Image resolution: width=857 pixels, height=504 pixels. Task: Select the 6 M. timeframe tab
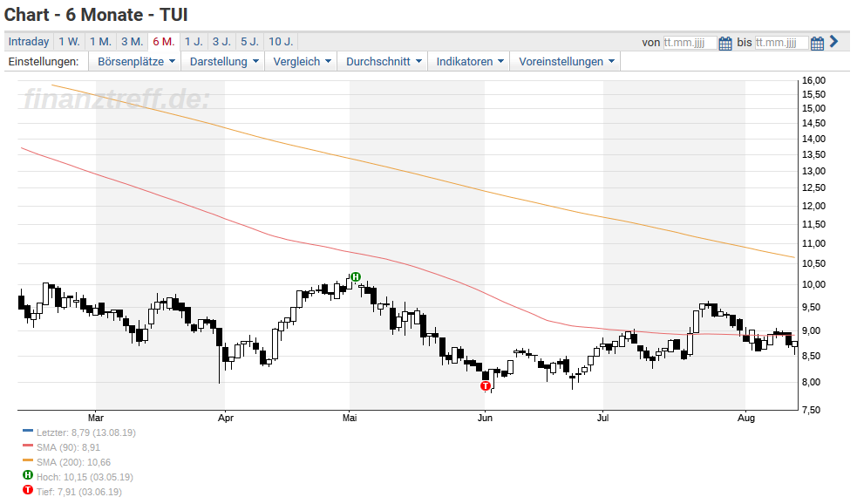pos(164,42)
